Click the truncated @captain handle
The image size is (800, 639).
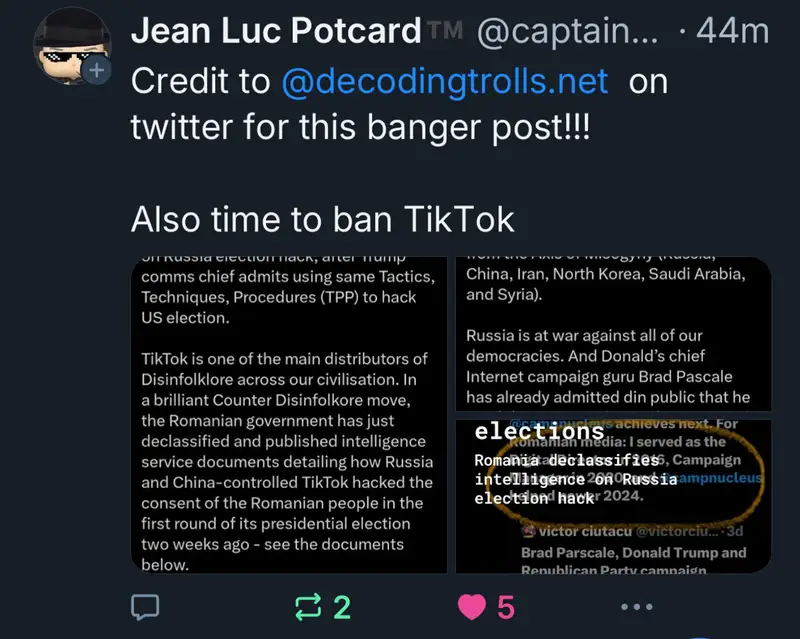click(567, 33)
